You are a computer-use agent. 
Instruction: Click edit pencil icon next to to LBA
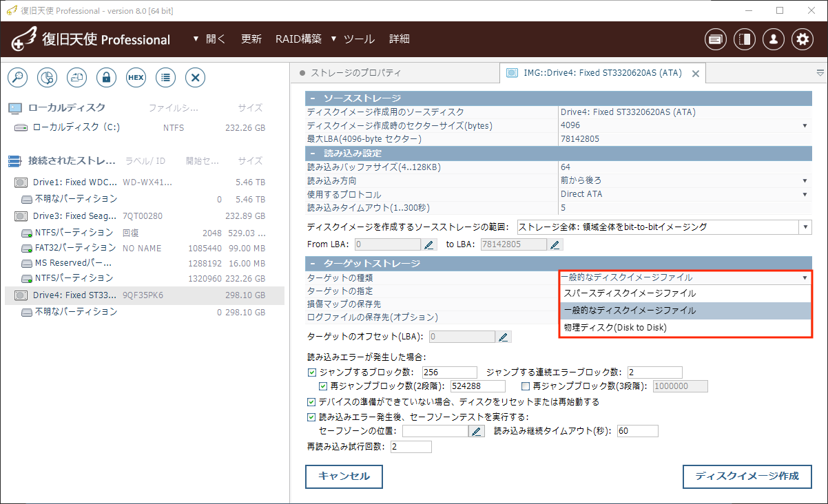pyautogui.click(x=555, y=244)
